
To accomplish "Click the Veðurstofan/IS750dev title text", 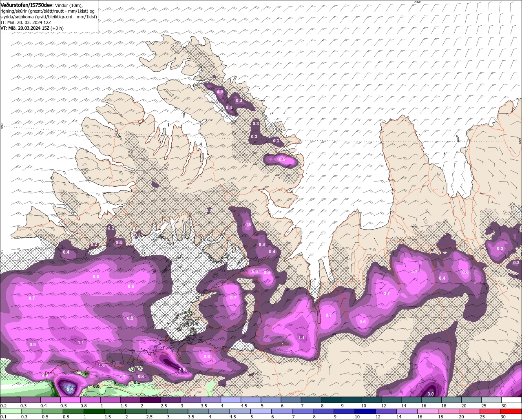I will pyautogui.click(x=26, y=4).
